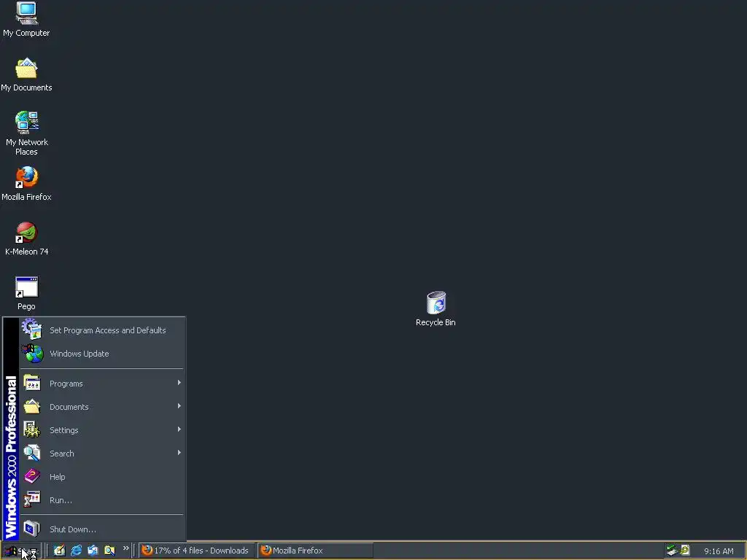Open Set Program Access and Defaults
747x560 pixels.
click(101, 330)
